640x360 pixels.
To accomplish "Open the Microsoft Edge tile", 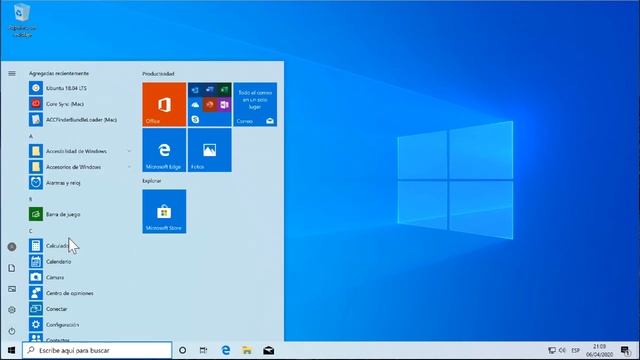I will [164, 150].
